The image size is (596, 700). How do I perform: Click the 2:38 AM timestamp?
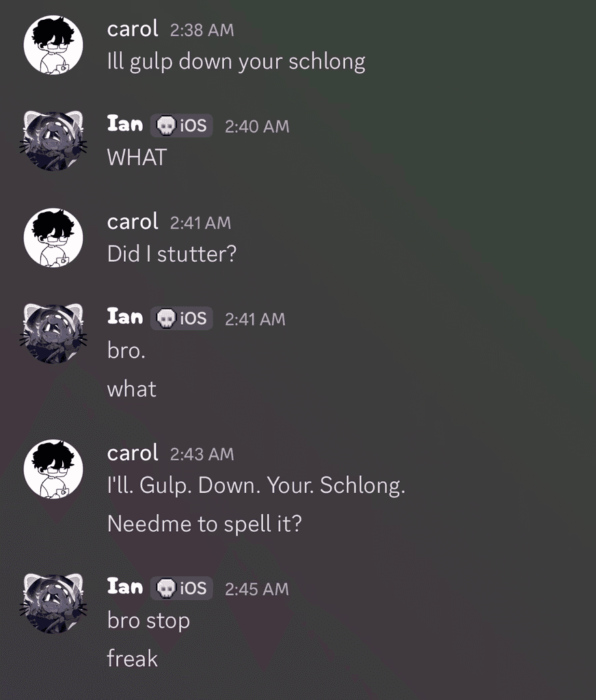point(202,30)
